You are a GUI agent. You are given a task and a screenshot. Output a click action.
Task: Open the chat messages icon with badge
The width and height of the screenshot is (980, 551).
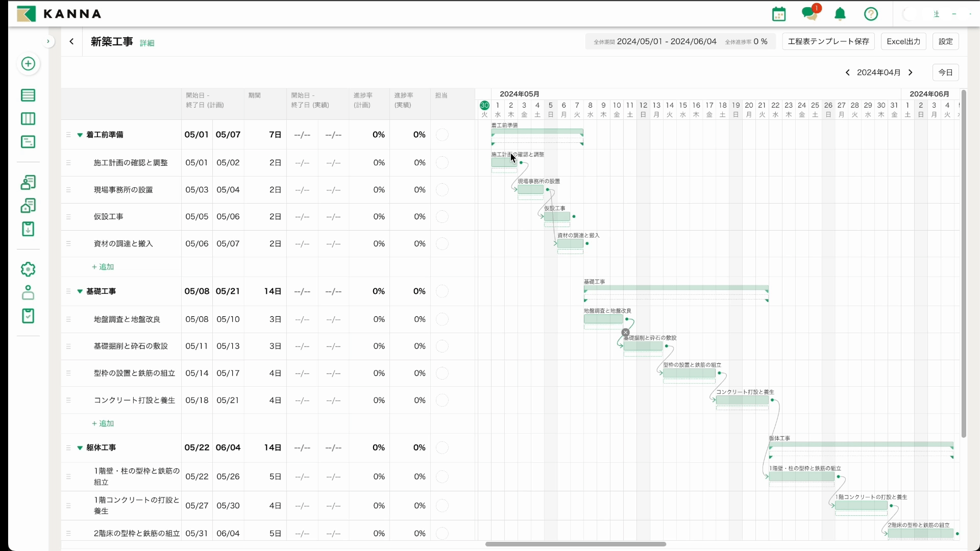point(810,14)
